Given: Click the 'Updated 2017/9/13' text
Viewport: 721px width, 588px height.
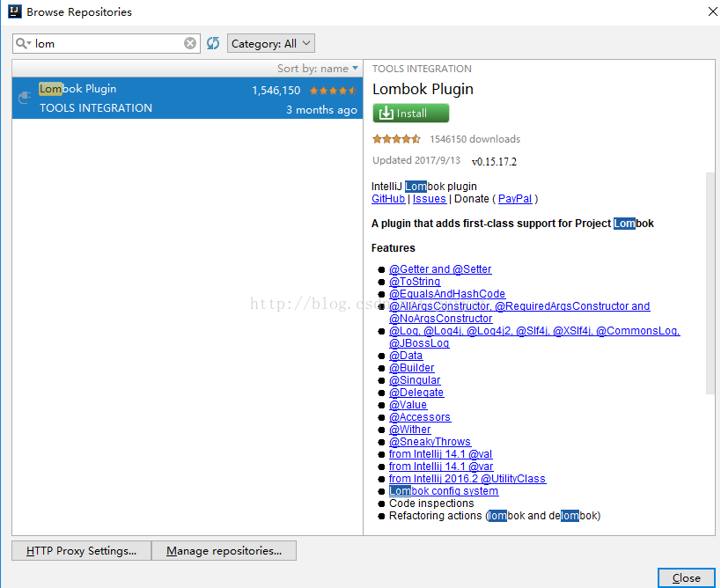Looking at the screenshot, I should click(x=416, y=160).
